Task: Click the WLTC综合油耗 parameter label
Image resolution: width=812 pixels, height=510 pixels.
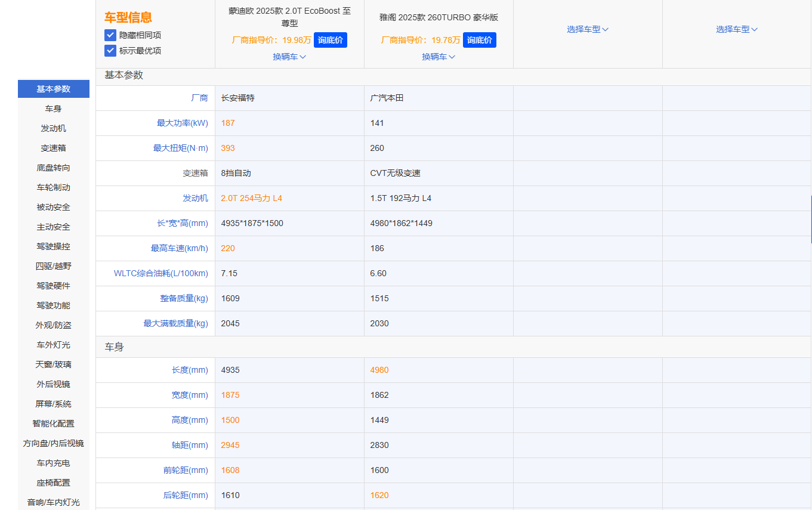Action: 160,273
